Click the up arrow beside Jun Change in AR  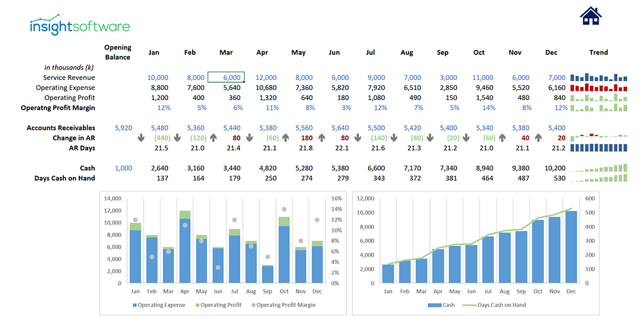pyautogui.click(x=321, y=138)
